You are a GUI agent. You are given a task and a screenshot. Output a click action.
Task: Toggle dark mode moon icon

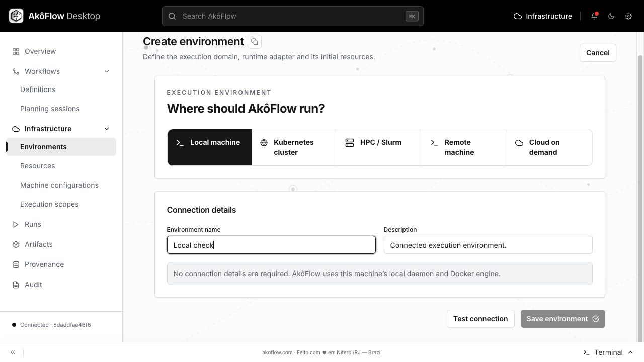point(611,16)
